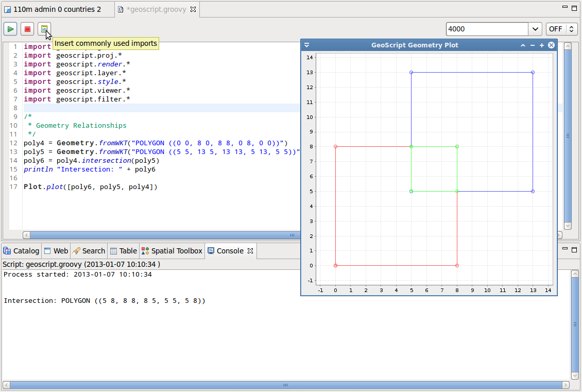The width and height of the screenshot is (582, 392).
Task: Minimize the GeoScript Geometry Plot window
Action: (x=533, y=45)
